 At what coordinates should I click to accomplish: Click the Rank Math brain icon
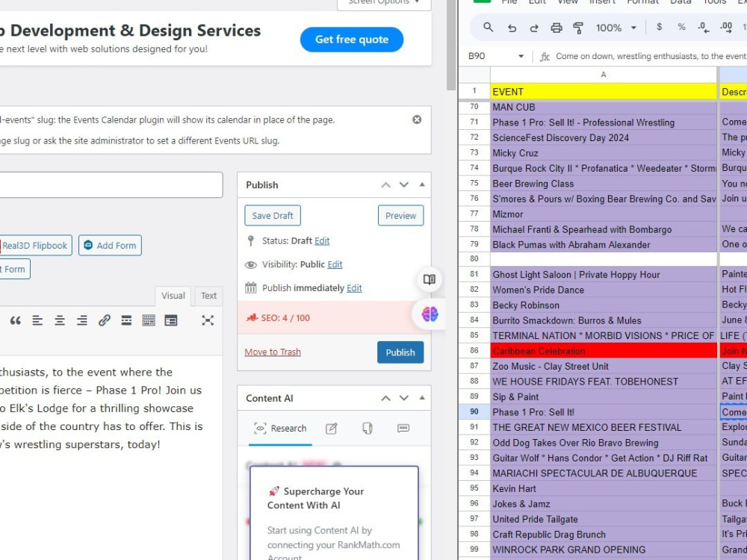(x=430, y=314)
